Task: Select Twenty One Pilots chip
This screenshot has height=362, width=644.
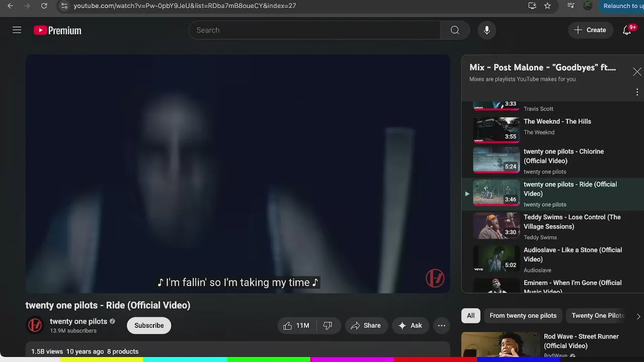Action: 598,316
